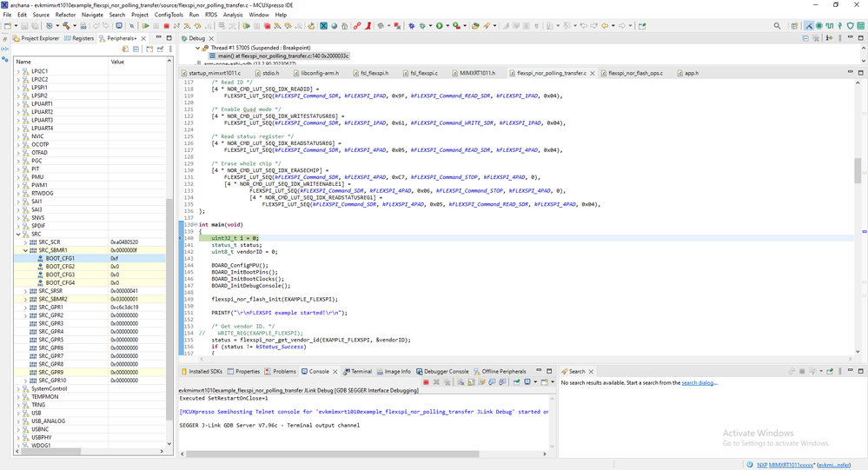Click the red Terminate toolbar icon
The height and width of the screenshot is (470, 868).
pos(166,26)
